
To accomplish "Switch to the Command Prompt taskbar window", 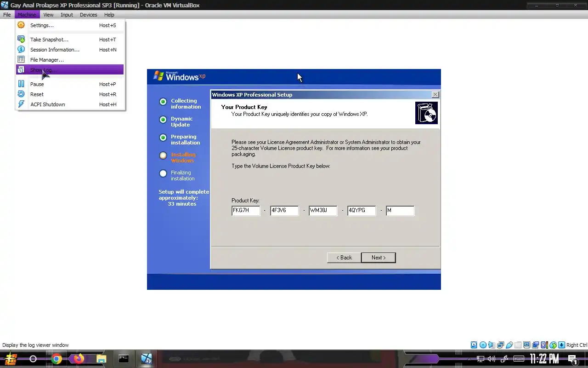I will click(124, 359).
